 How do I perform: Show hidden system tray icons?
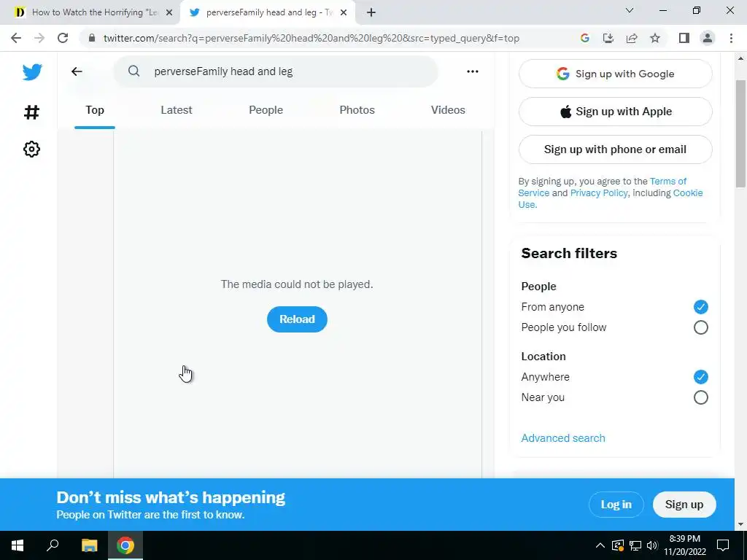coord(600,545)
